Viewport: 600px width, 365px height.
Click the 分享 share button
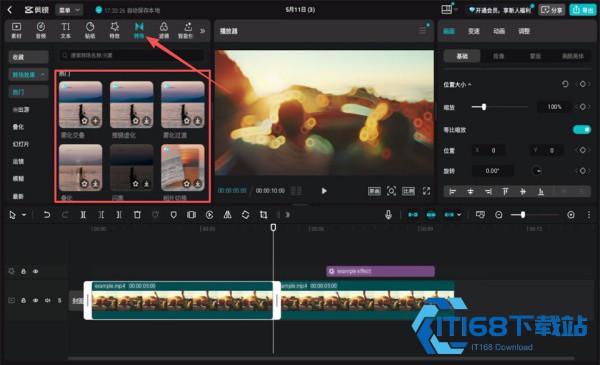(552, 10)
